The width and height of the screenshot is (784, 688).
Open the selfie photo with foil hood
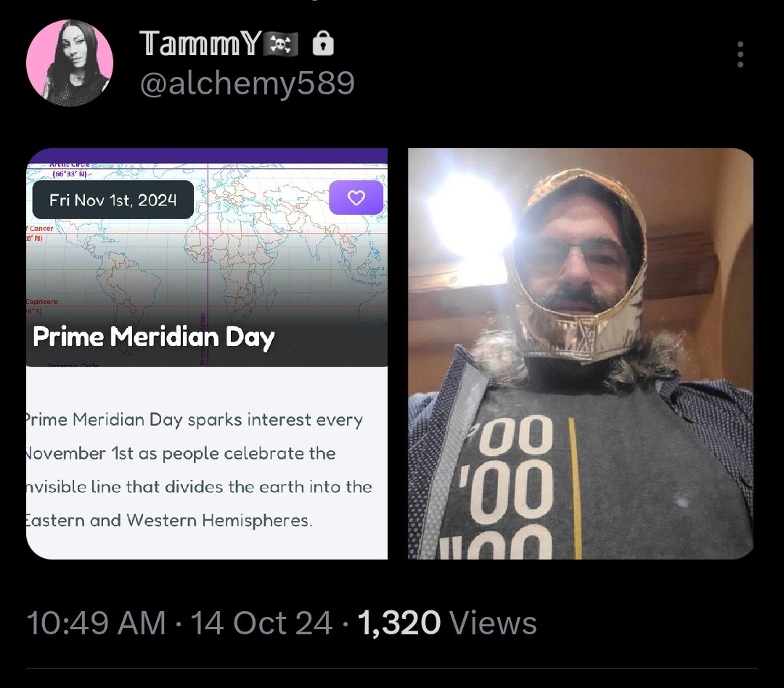581,353
